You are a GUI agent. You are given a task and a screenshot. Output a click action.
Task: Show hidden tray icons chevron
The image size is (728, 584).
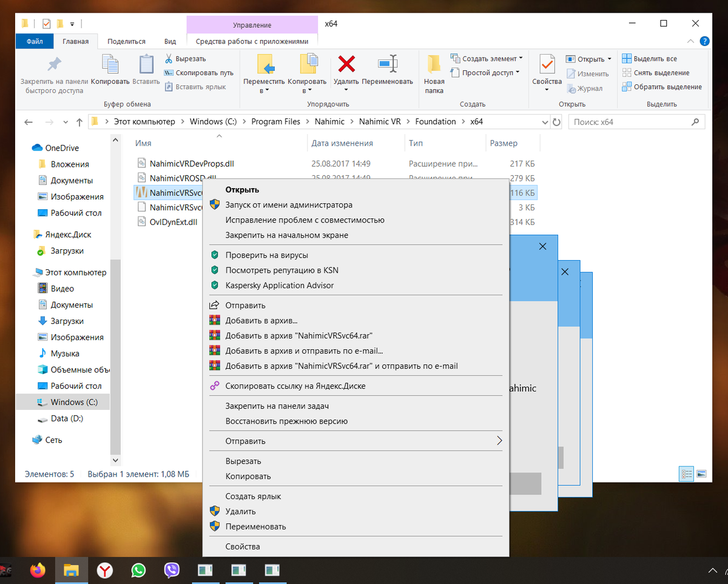tap(713, 570)
